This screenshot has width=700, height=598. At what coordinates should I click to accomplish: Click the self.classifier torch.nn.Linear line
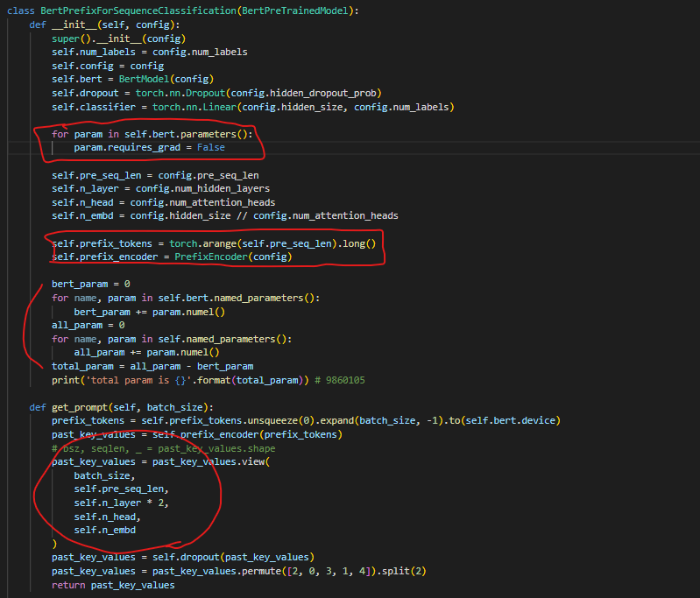(x=253, y=107)
